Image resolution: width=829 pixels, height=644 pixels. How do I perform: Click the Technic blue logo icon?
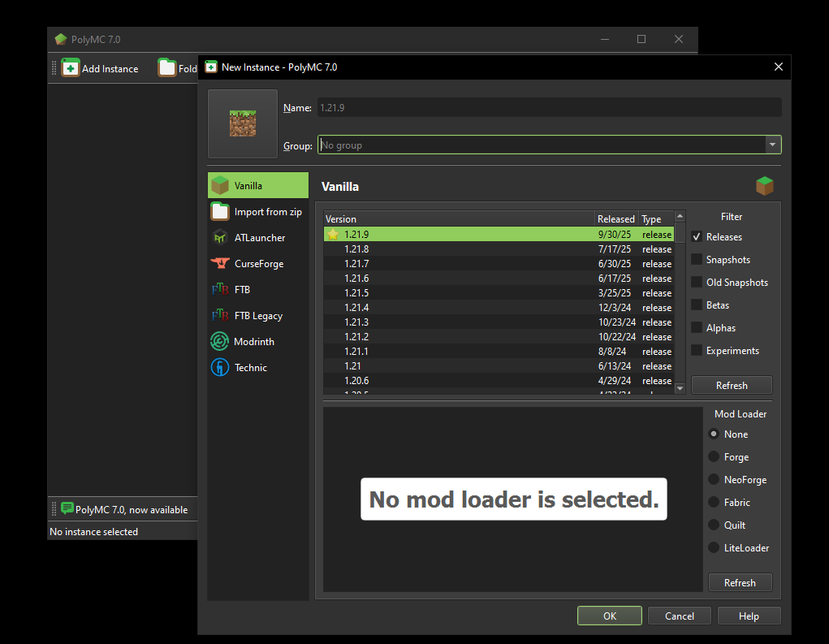[220, 367]
